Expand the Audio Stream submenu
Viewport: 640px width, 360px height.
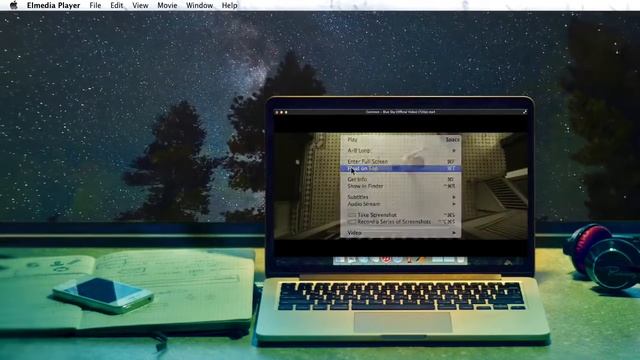(x=401, y=204)
